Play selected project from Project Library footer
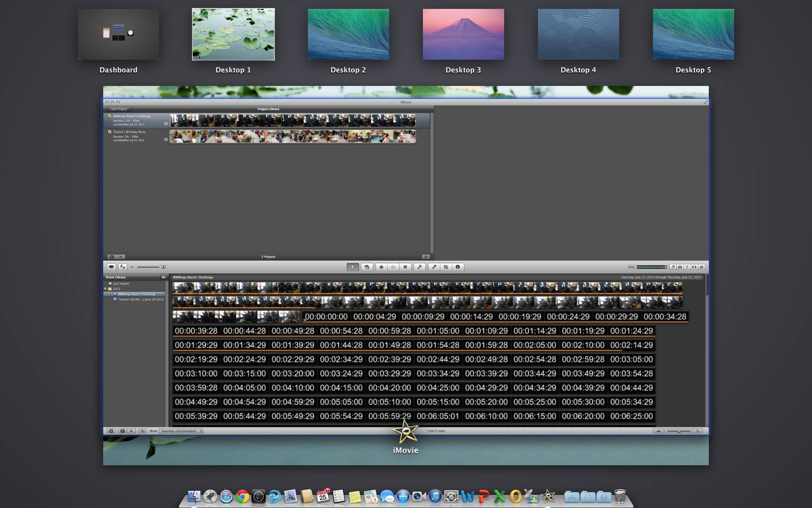The width and height of the screenshot is (812, 508). (x=121, y=257)
